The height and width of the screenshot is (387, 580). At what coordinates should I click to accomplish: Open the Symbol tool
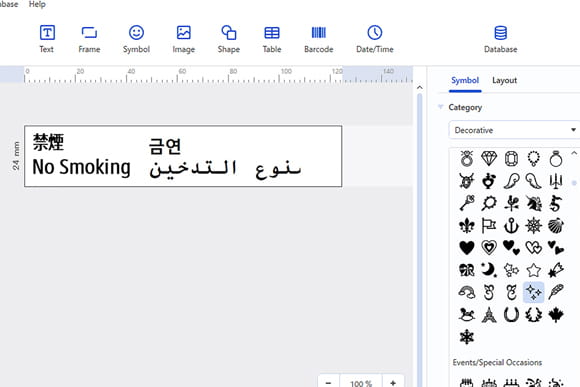click(x=136, y=39)
